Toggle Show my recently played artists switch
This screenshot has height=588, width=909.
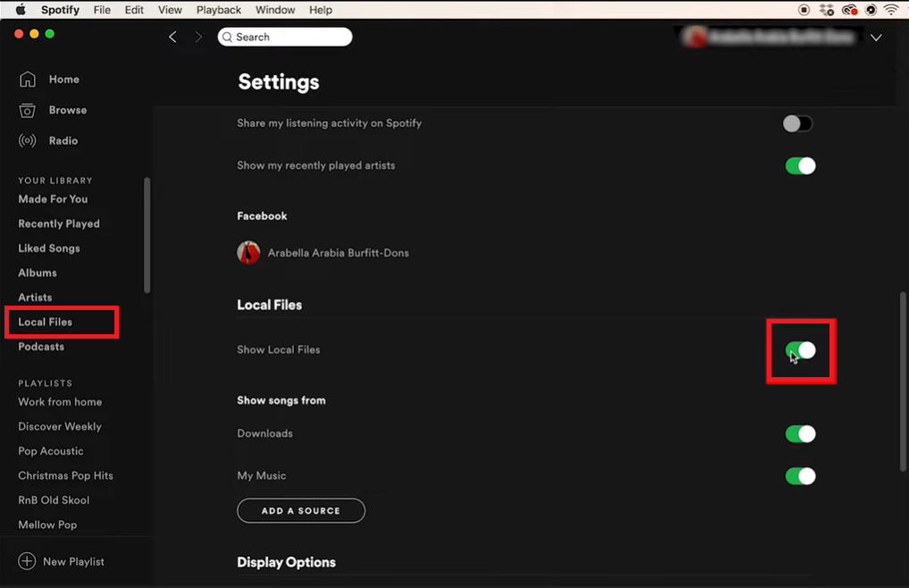(x=800, y=166)
